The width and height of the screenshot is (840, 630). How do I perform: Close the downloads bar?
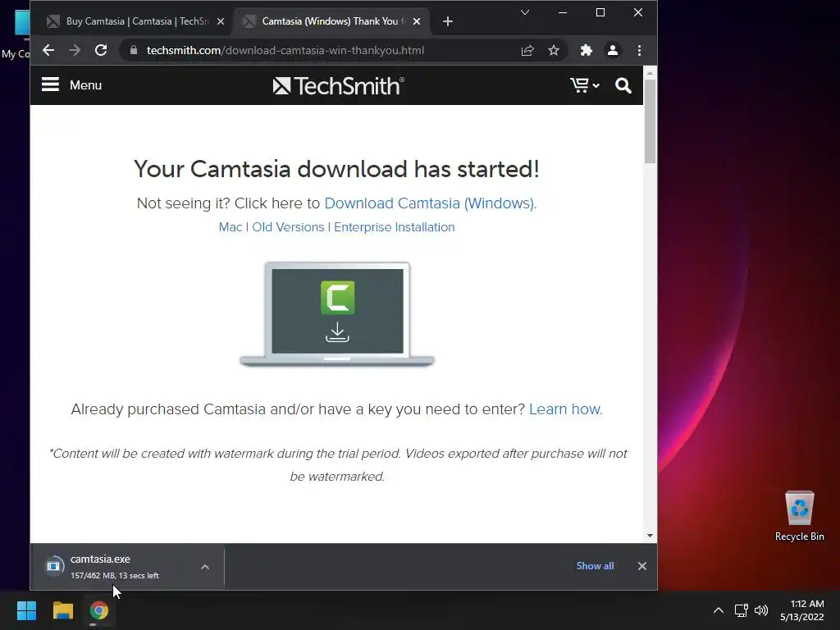(641, 566)
